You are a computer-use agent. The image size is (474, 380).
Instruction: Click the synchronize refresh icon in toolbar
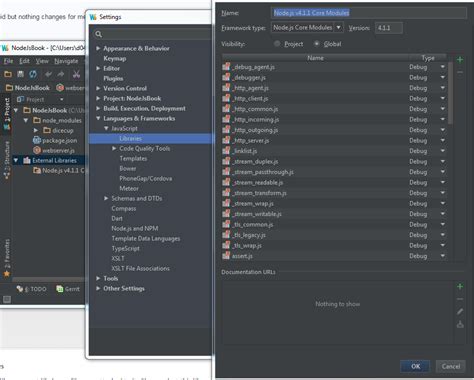tap(33, 74)
